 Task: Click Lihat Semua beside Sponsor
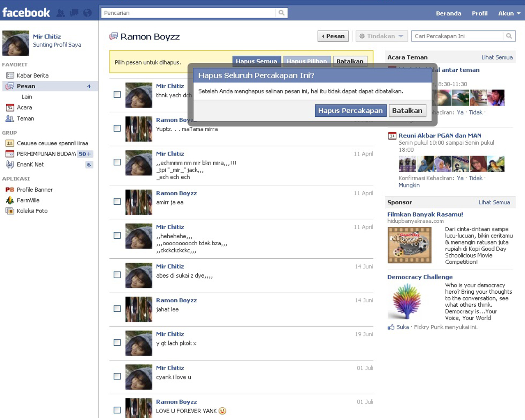click(x=494, y=202)
